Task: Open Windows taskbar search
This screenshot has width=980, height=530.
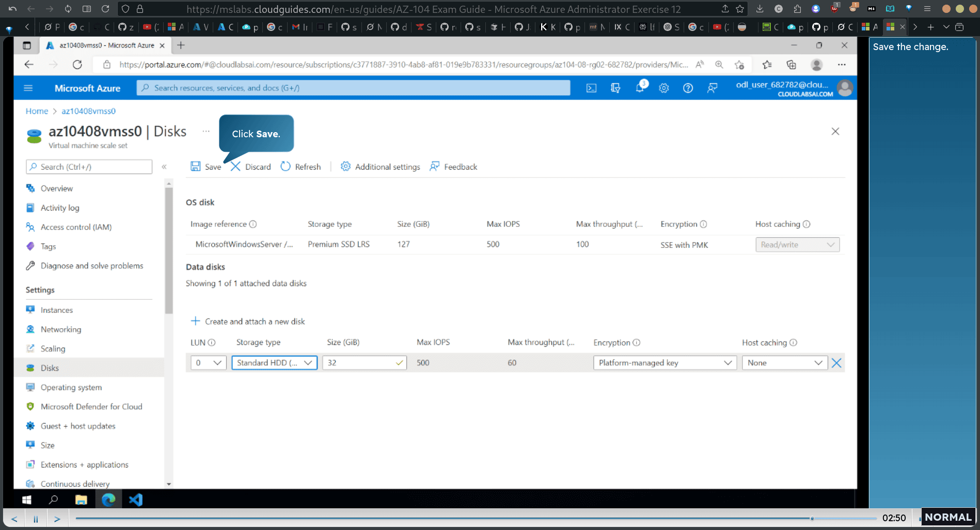Action: [53, 500]
